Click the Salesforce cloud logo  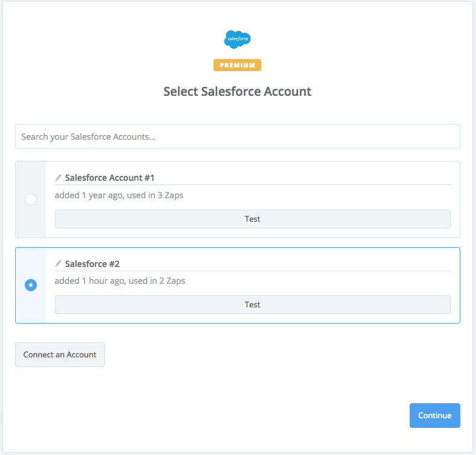237,39
